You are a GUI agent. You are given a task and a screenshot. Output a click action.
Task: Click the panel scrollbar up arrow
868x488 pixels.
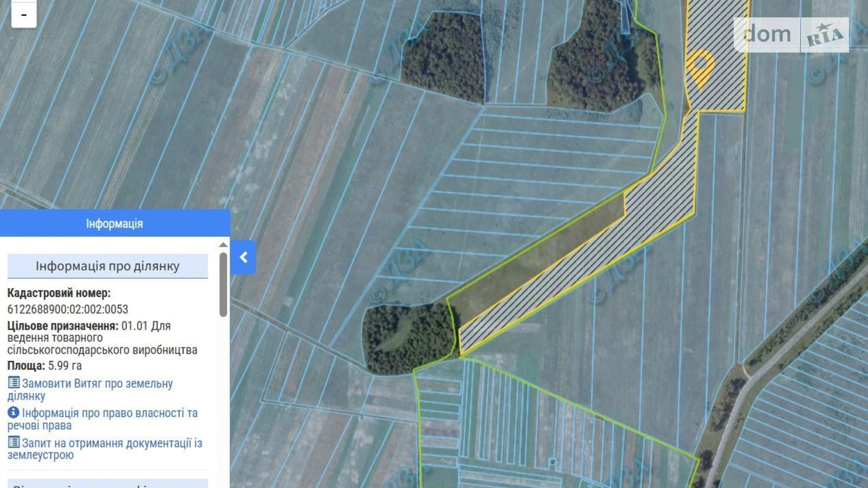pos(223,245)
